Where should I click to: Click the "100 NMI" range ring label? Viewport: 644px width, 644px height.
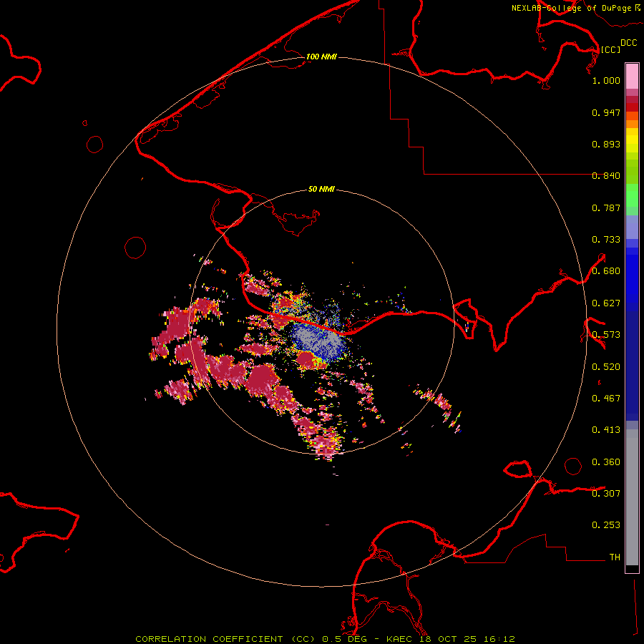321,57
